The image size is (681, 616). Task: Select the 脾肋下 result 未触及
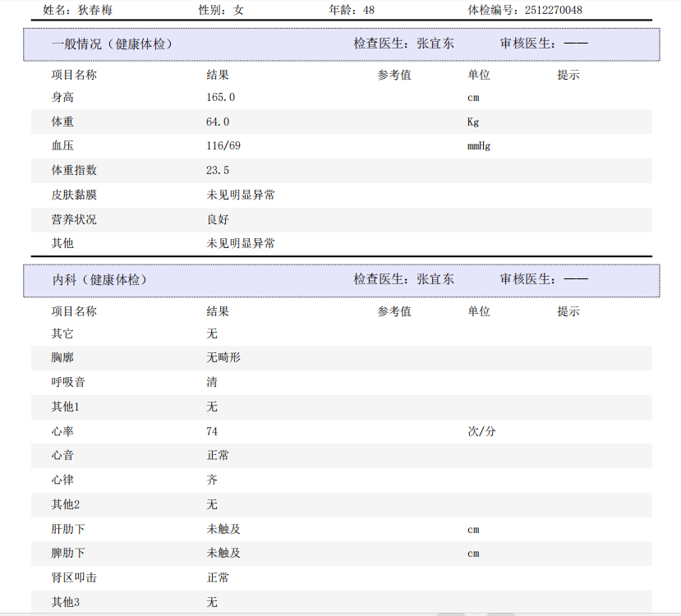click(223, 554)
